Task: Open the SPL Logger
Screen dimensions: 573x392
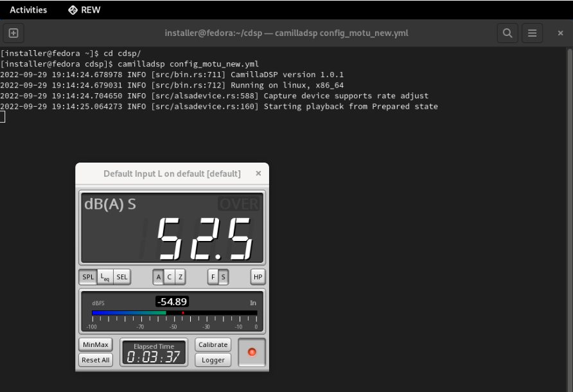Action: pyautogui.click(x=213, y=360)
